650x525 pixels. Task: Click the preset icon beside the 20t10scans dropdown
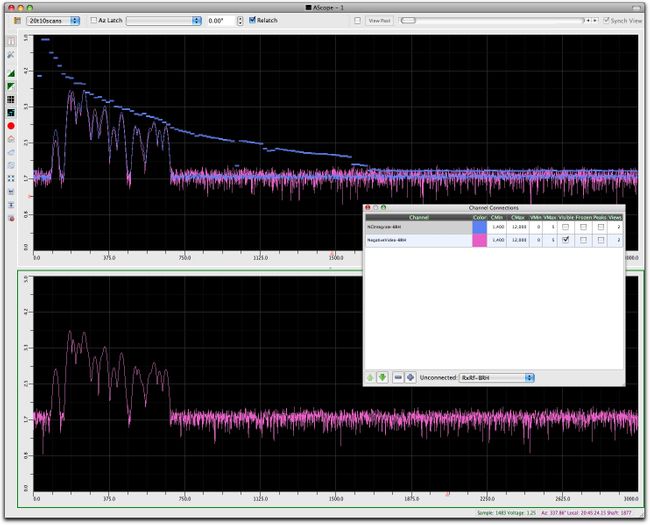coord(17,20)
